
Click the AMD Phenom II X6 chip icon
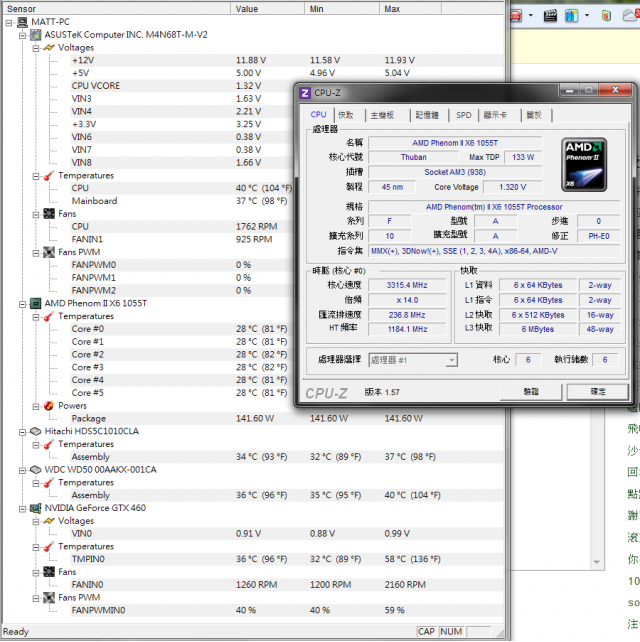point(36,303)
